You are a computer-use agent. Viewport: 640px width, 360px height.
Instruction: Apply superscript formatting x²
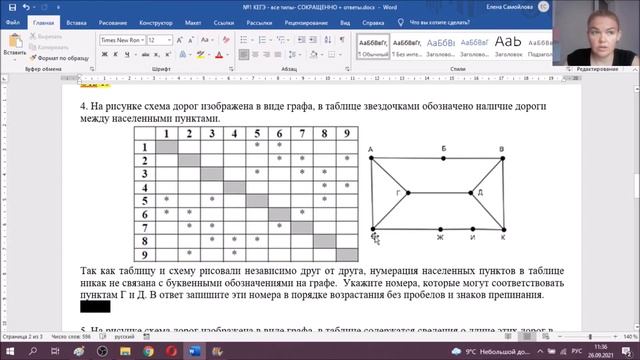click(x=168, y=54)
